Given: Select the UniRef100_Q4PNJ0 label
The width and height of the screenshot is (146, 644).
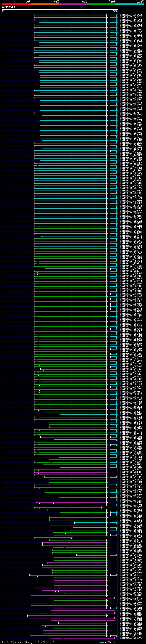Looking at the screenshot, I should [x=131, y=319].
